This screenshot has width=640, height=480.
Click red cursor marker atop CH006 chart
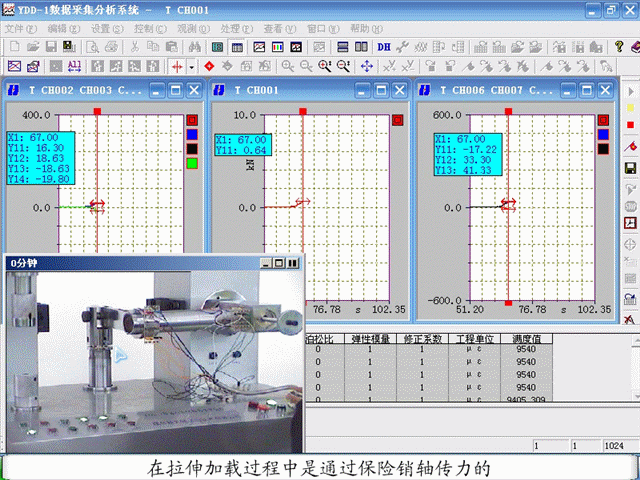[508, 107]
